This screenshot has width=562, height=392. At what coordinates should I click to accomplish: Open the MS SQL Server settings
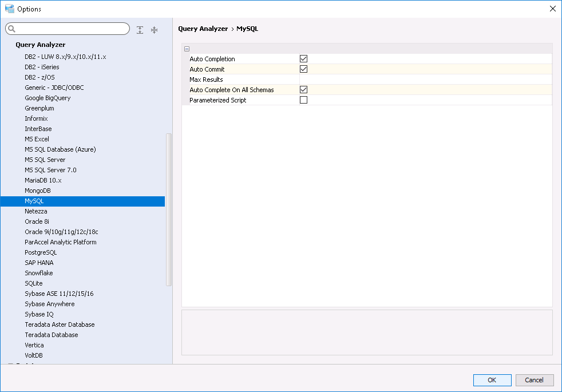(x=45, y=160)
